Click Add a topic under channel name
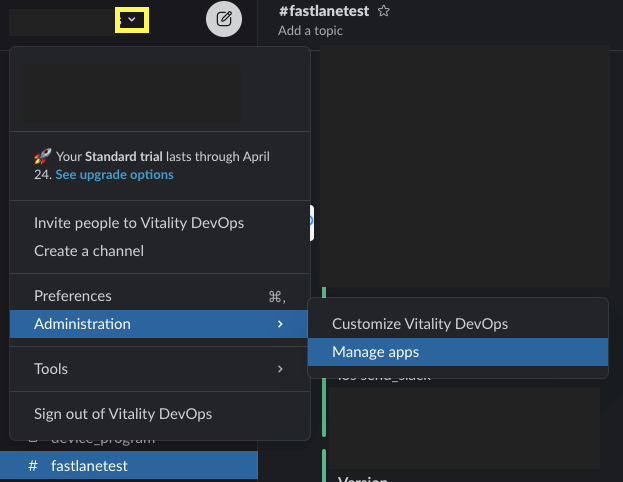Image resolution: width=623 pixels, height=482 pixels. click(x=310, y=31)
